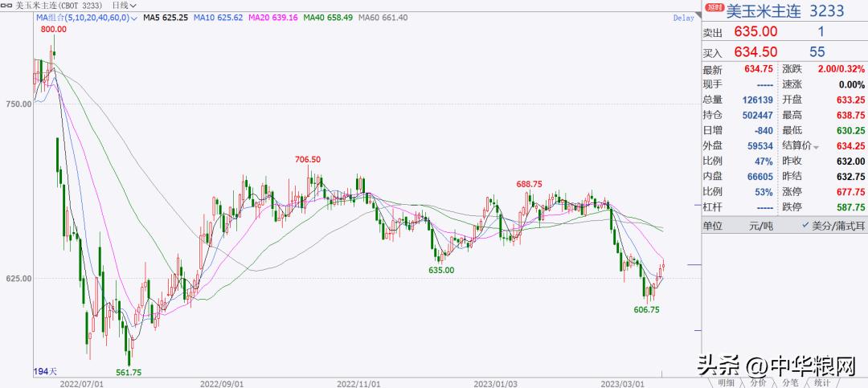The height and width of the screenshot is (388, 868).
Task: Click the 最低 value 630.25
Action: [850, 131]
